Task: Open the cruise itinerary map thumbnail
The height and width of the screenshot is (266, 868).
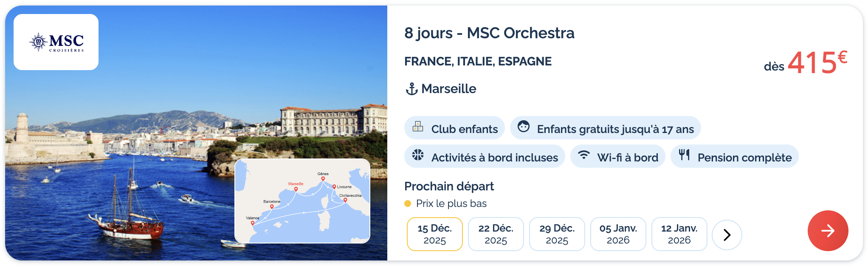Action: [302, 201]
